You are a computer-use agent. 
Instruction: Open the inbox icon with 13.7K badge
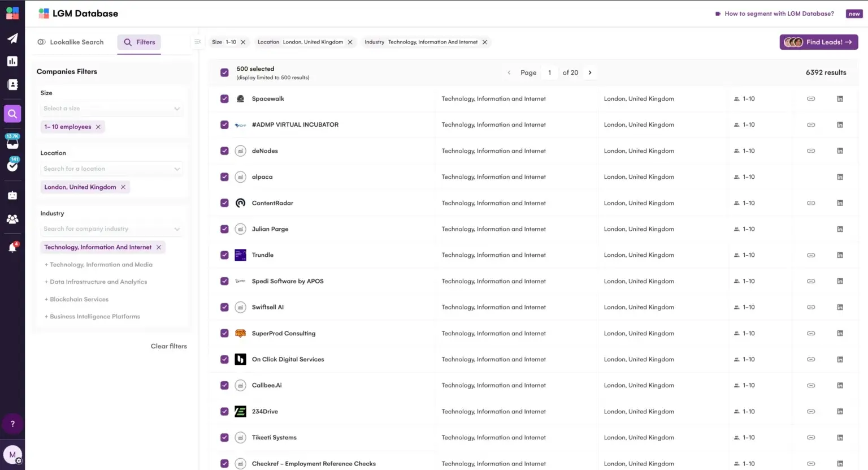tap(12, 141)
